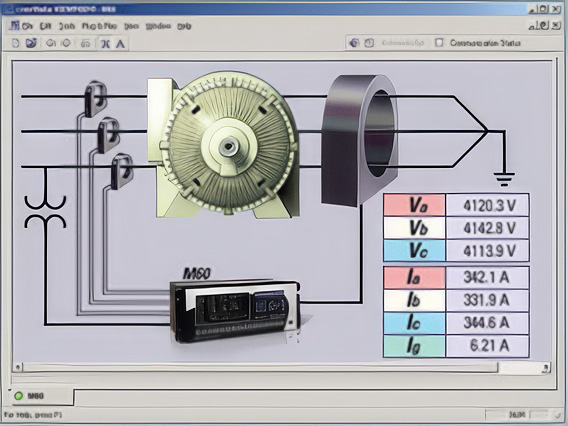Screen dimensions: 568x426
Task: Click the voltage transformer symbol
Action: pyautogui.click(x=45, y=212)
